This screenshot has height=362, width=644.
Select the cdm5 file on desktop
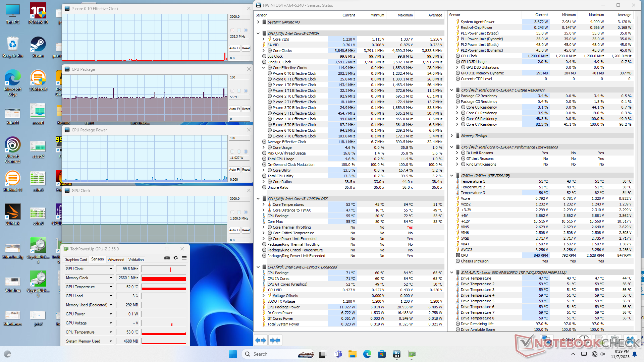[x=38, y=181]
